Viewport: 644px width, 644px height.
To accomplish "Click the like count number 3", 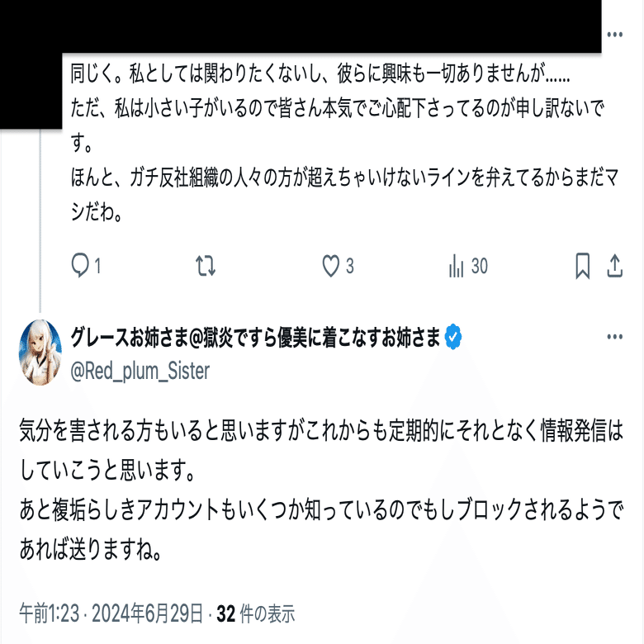I will [x=349, y=266].
